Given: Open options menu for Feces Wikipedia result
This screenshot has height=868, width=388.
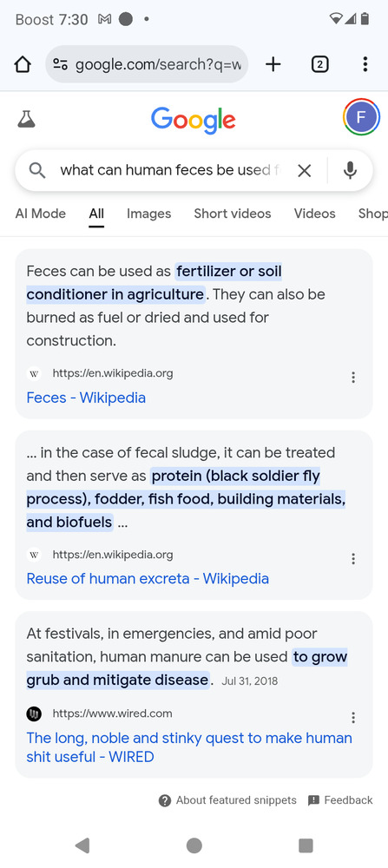Looking at the screenshot, I should [353, 378].
